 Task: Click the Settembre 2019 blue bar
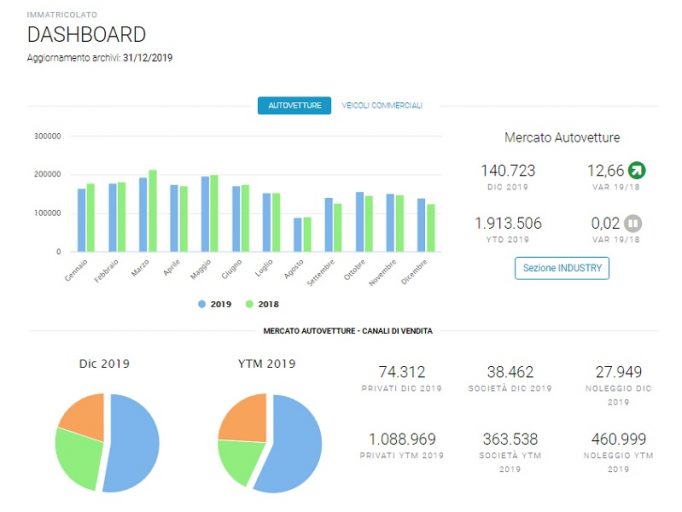tap(328, 225)
